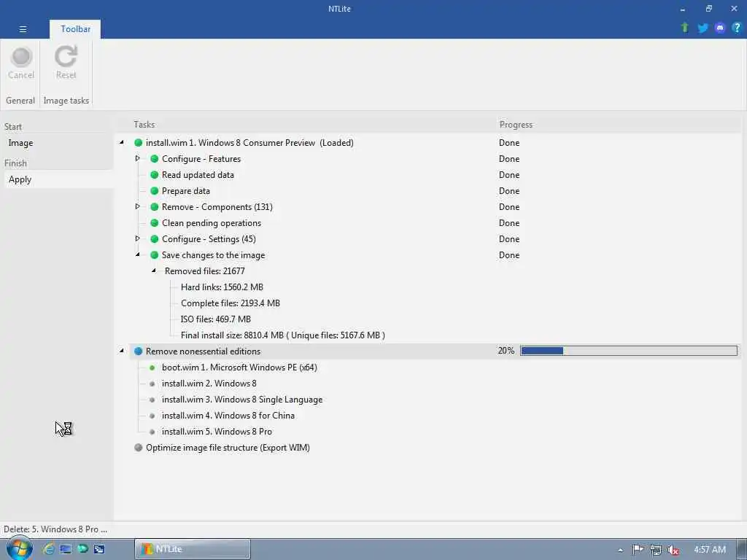Click status dot of Clean pending operations
The width and height of the screenshot is (747, 560).
[155, 223]
